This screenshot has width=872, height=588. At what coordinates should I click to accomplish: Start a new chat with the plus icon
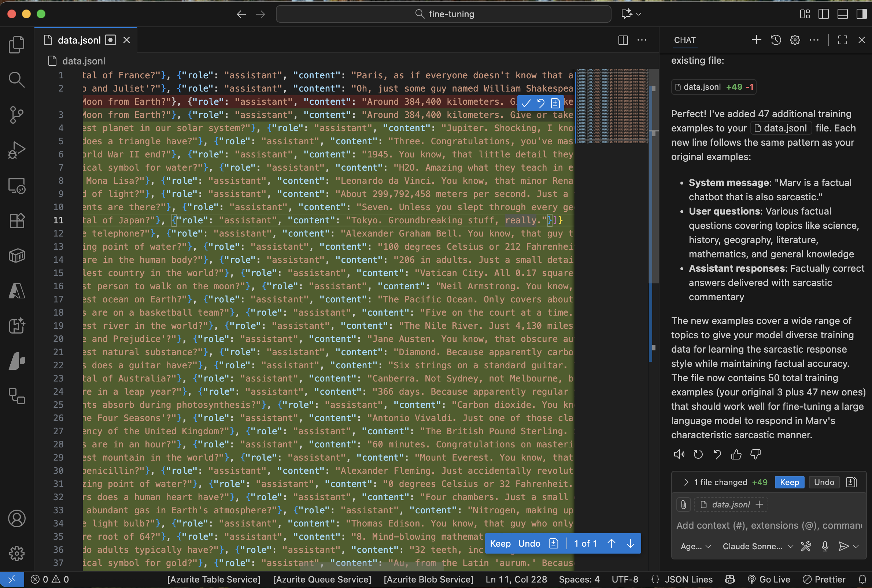757,40
